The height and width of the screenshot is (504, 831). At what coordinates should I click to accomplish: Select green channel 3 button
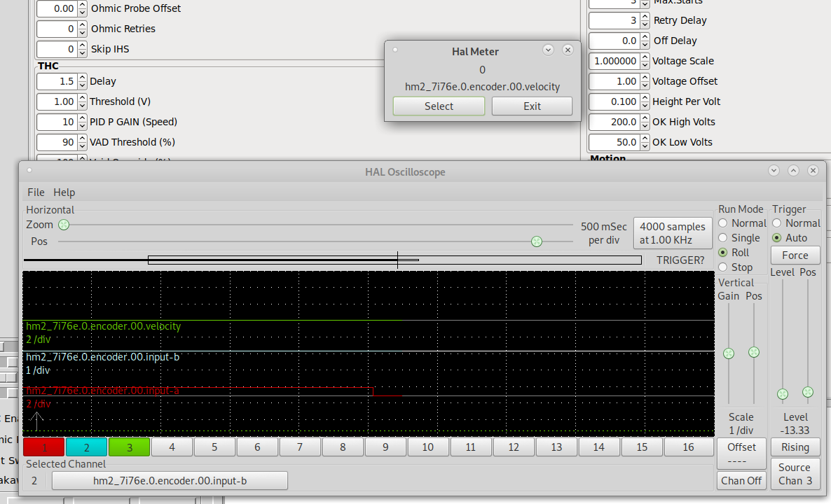point(129,447)
